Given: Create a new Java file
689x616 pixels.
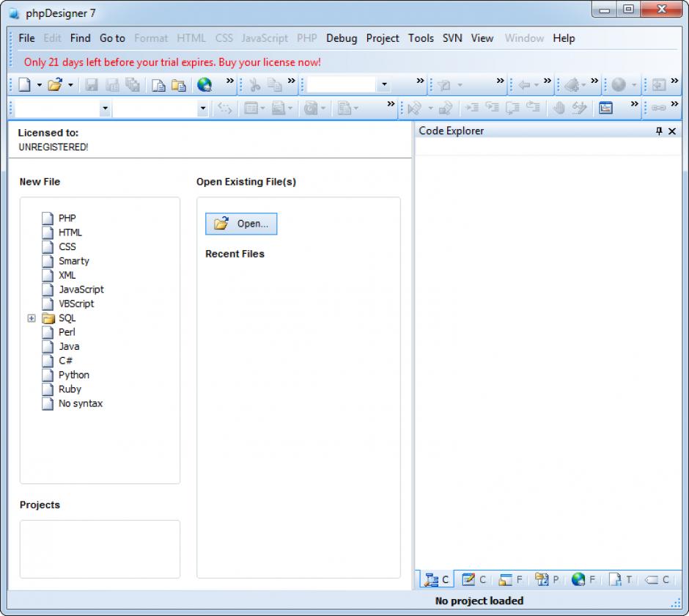Looking at the screenshot, I should coord(61,346).
